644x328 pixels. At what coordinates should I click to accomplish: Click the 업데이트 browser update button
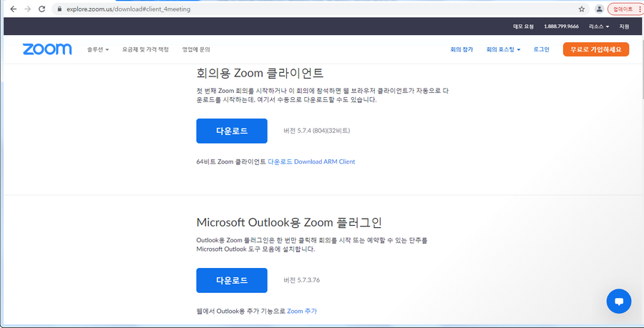(623, 9)
